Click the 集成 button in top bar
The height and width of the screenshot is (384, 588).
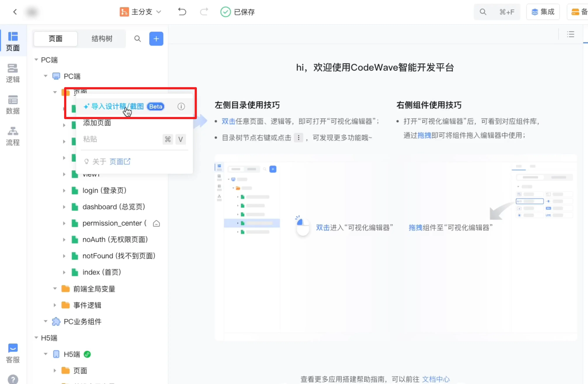[543, 12]
